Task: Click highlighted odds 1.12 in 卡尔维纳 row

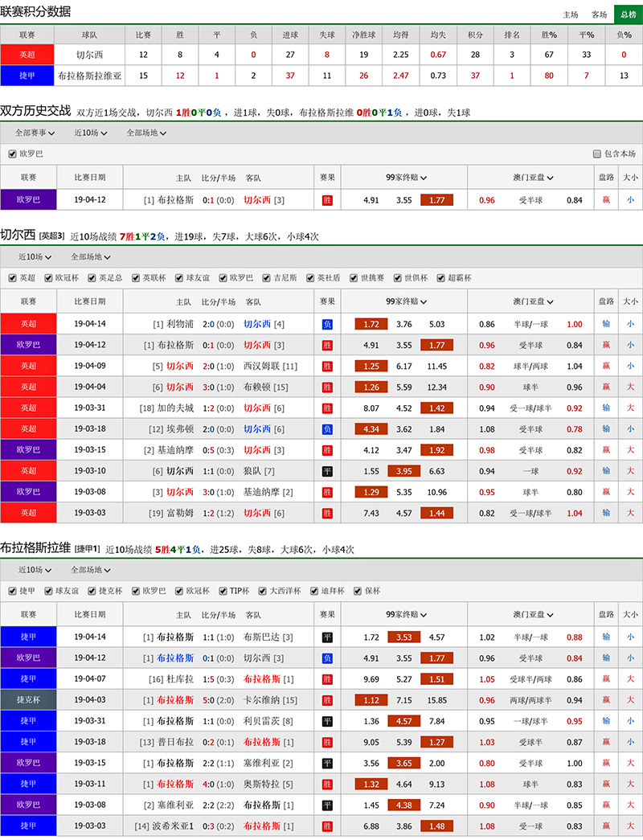Action: pyautogui.click(x=371, y=700)
